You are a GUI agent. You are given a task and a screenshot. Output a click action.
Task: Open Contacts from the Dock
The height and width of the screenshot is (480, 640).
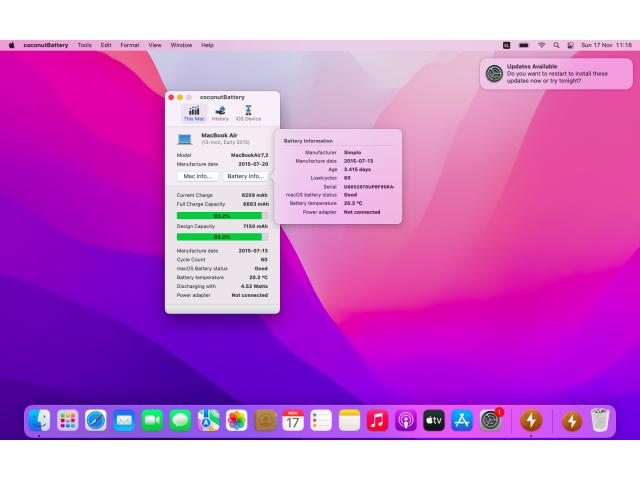265,420
